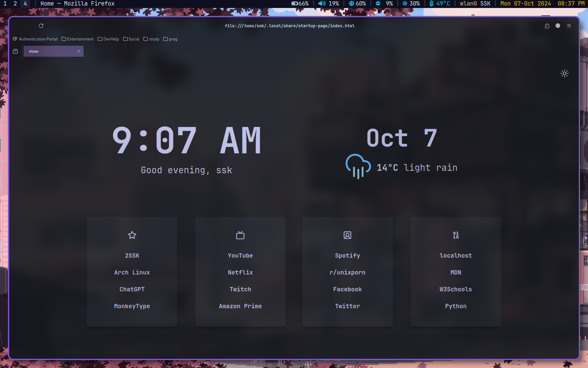Click the star icon above 2SSK section

pyautogui.click(x=132, y=235)
